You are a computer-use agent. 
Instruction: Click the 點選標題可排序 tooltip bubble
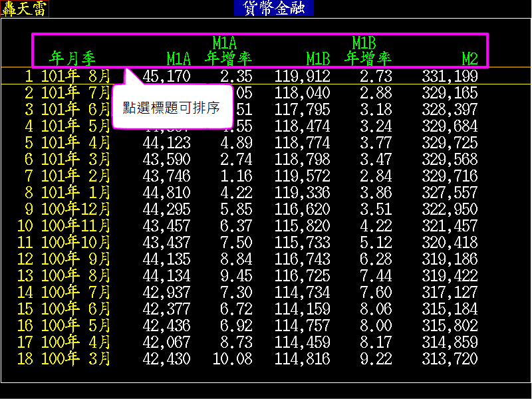(x=172, y=107)
